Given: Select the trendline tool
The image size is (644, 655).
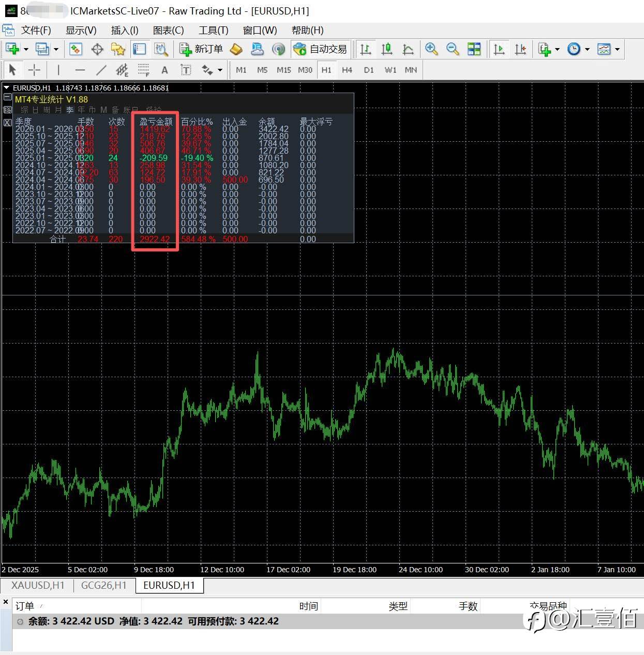Looking at the screenshot, I should 101,70.
